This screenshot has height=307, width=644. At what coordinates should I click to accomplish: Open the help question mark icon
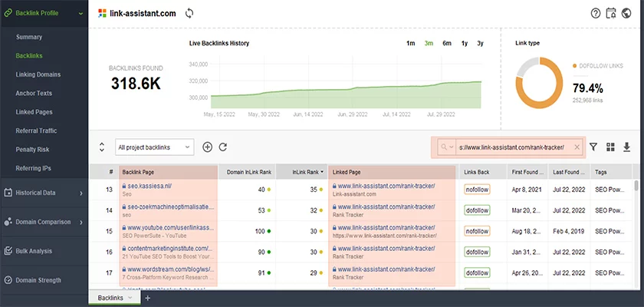coord(596,13)
